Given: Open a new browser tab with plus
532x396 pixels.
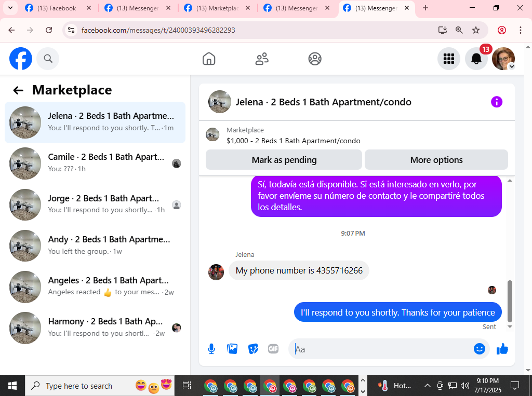Looking at the screenshot, I should coord(425,8).
